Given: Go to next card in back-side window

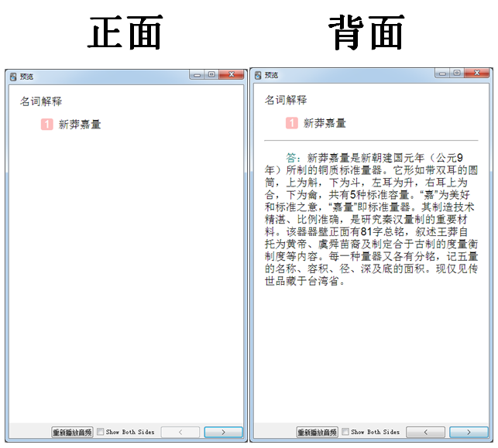Looking at the screenshot, I should pyautogui.click(x=469, y=432).
